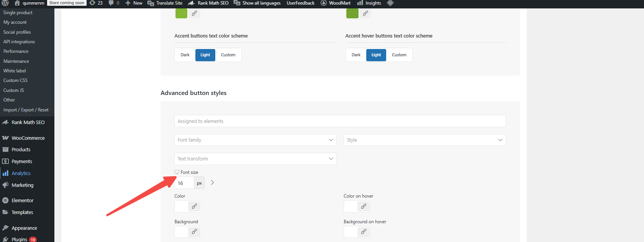Open the Font family dropdown
The height and width of the screenshot is (242, 644).
coord(255,140)
